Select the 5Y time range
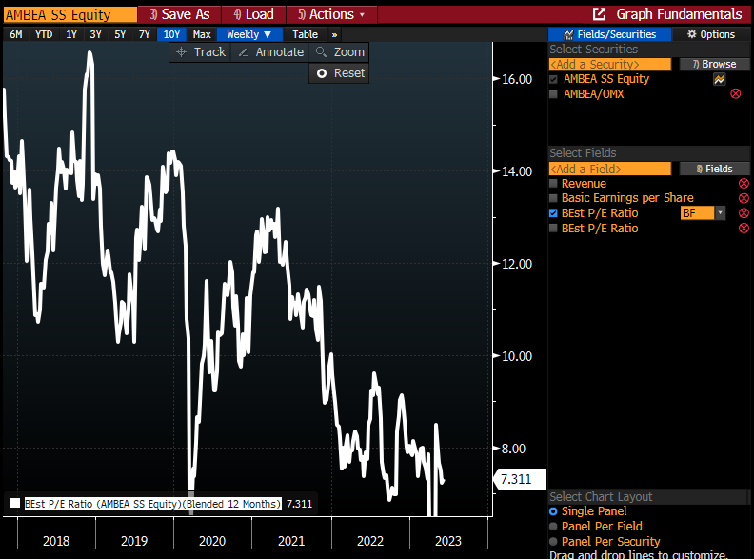This screenshot has width=754, height=560. pyautogui.click(x=120, y=34)
